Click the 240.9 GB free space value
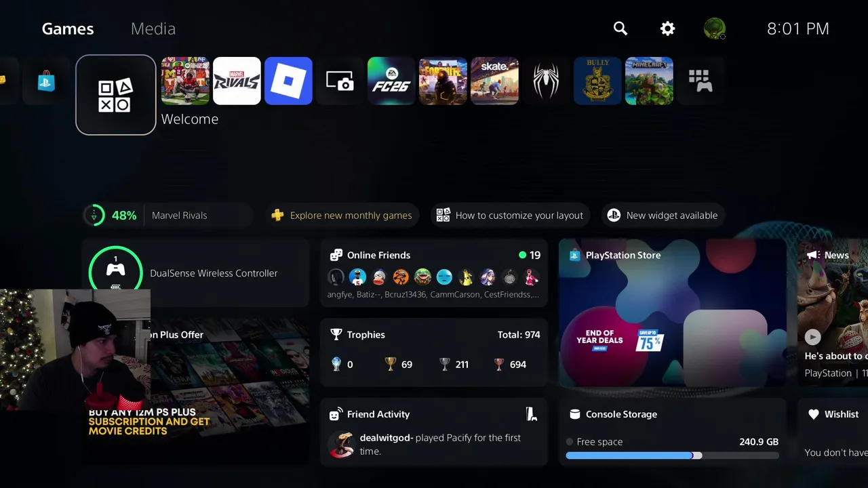868x488 pixels. 759,442
